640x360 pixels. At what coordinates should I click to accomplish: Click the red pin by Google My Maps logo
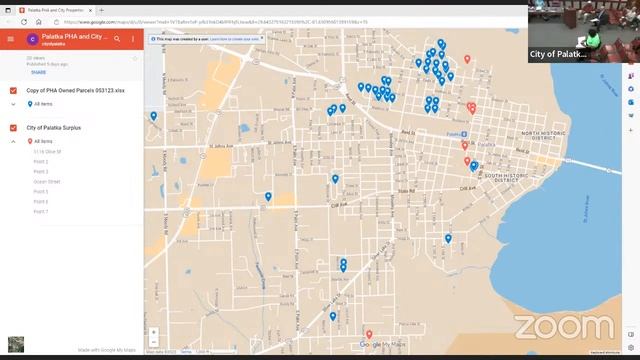click(x=369, y=334)
